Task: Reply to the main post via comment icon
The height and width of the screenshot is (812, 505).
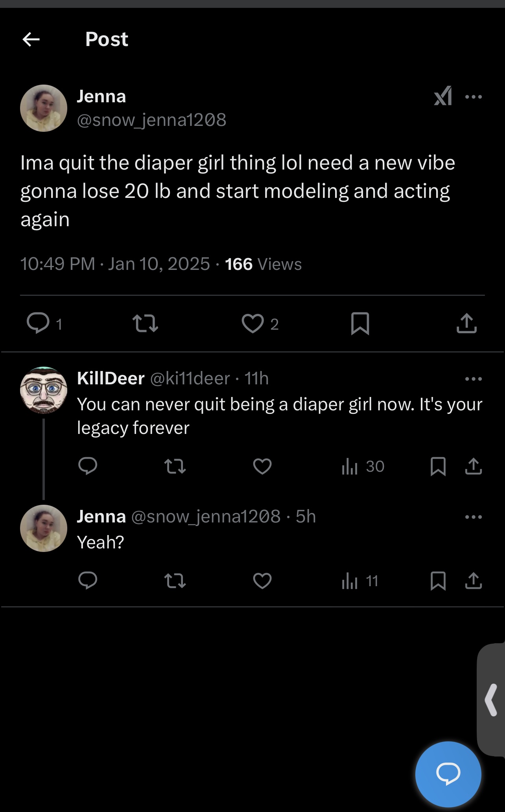Action: (x=38, y=323)
